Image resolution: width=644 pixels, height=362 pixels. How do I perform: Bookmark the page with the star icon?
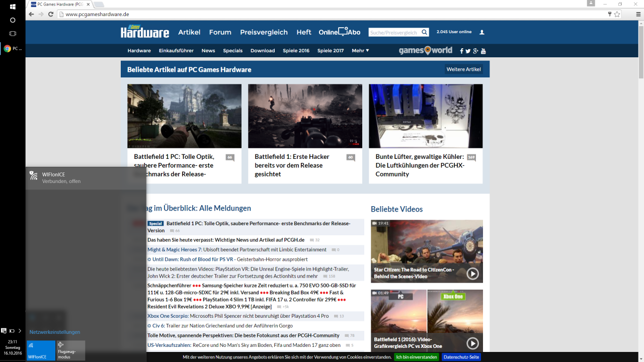coord(617,14)
